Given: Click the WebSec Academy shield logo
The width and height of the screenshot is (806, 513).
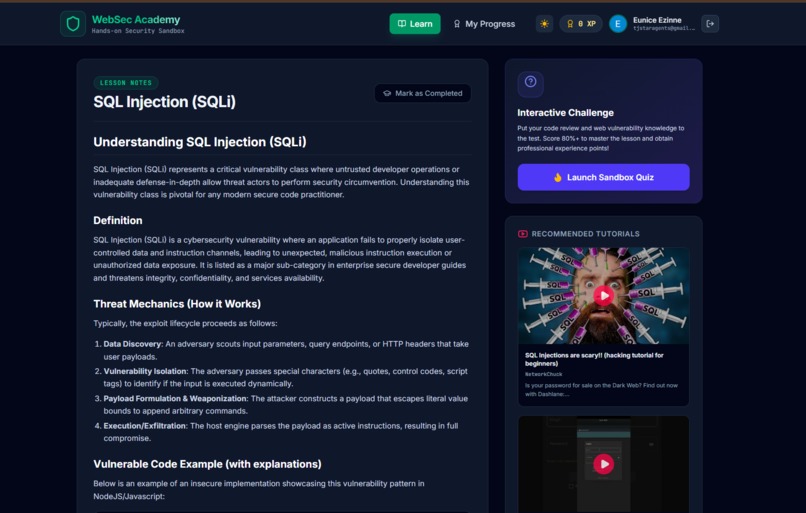Looking at the screenshot, I should 73,24.
